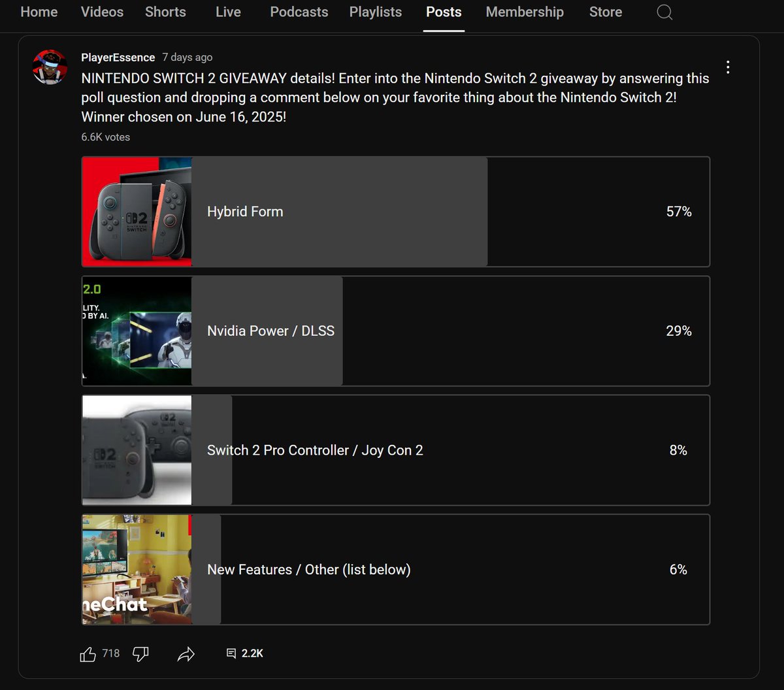Image resolution: width=784 pixels, height=690 pixels.
Task: Click the Hybrid Form Switch 2 thumbnail
Action: [137, 212]
